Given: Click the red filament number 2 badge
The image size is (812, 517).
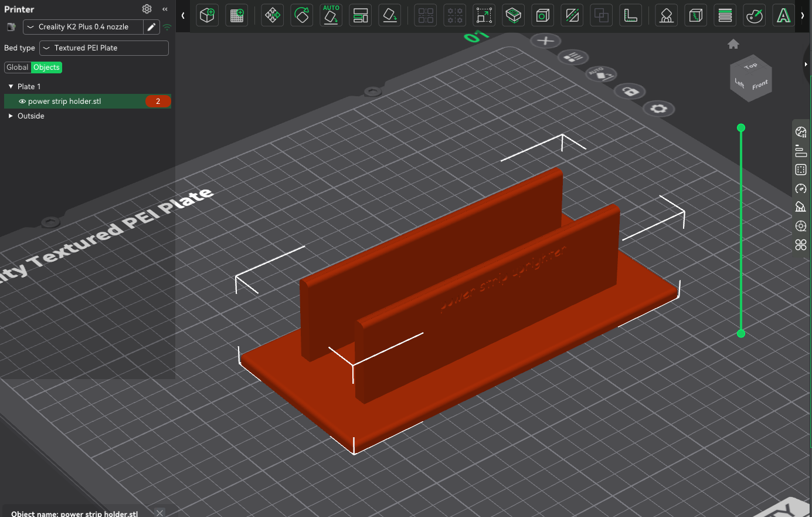Looking at the screenshot, I should 158,102.
